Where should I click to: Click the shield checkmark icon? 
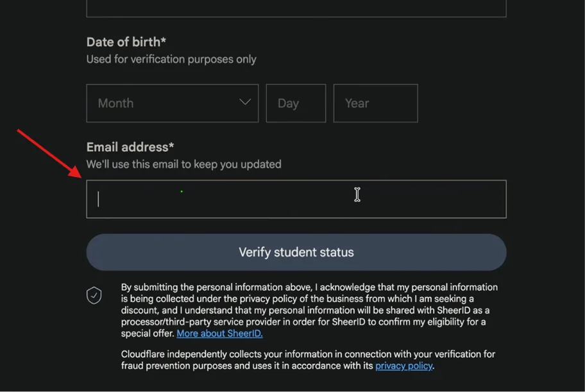tap(94, 295)
